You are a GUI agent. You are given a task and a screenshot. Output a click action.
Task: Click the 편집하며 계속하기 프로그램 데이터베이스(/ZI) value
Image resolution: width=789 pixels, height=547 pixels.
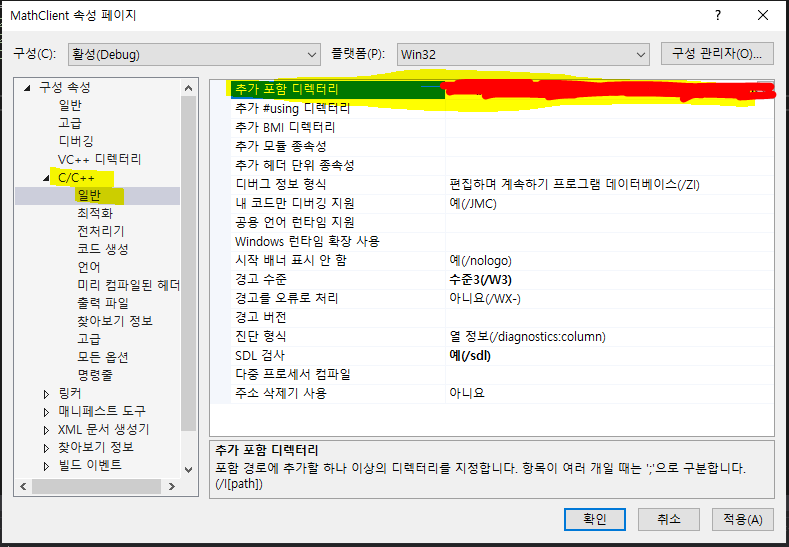(x=575, y=184)
